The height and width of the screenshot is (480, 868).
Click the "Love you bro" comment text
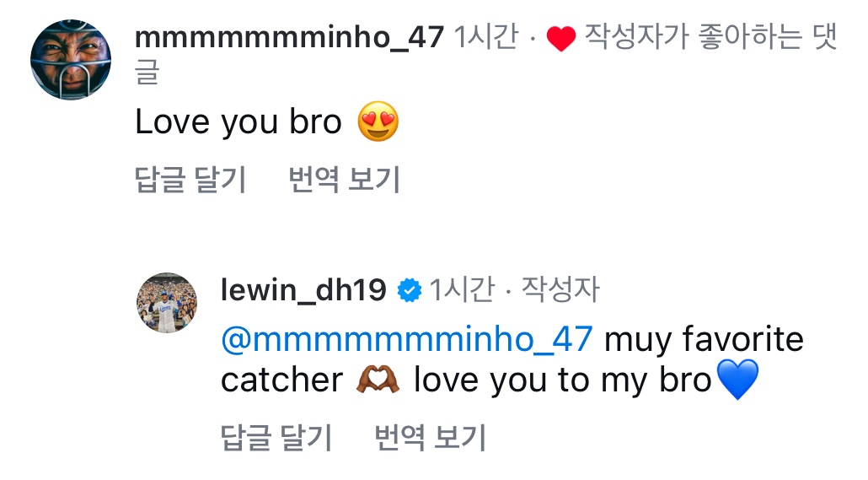point(238,122)
